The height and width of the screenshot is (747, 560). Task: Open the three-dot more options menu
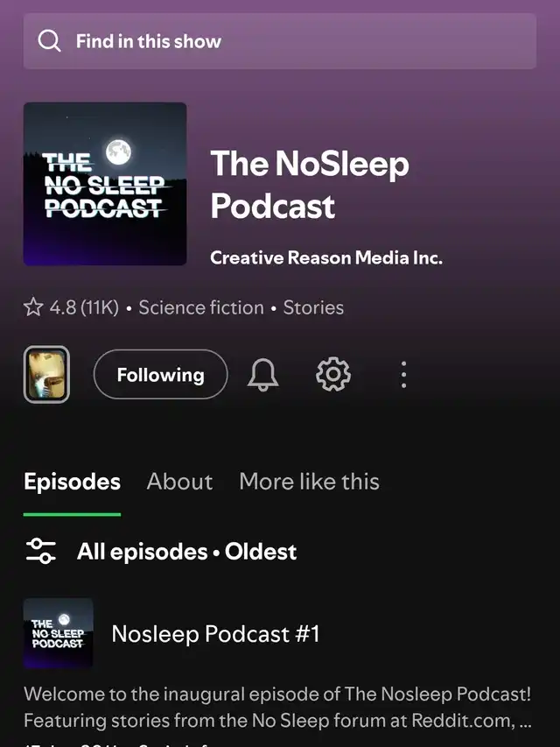[x=403, y=375]
